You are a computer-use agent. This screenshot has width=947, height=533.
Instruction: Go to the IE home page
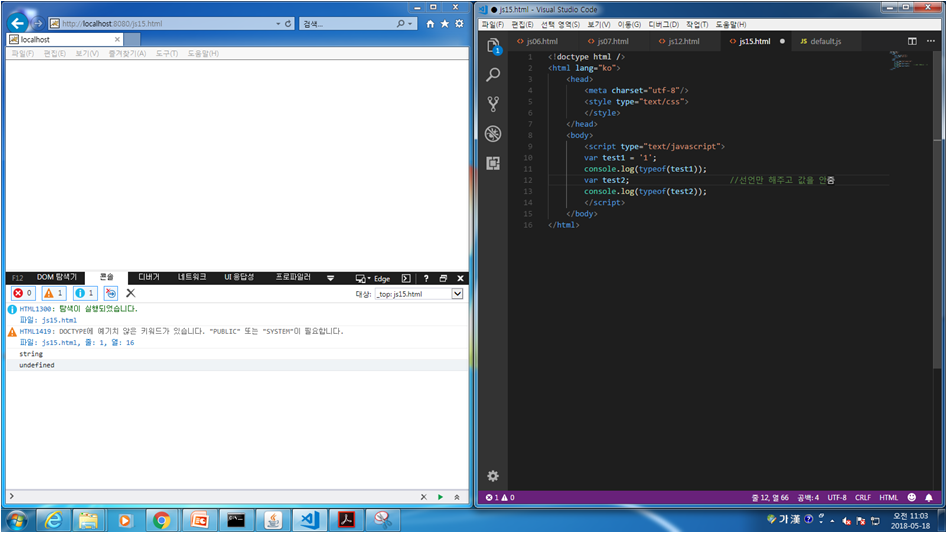pos(430,24)
